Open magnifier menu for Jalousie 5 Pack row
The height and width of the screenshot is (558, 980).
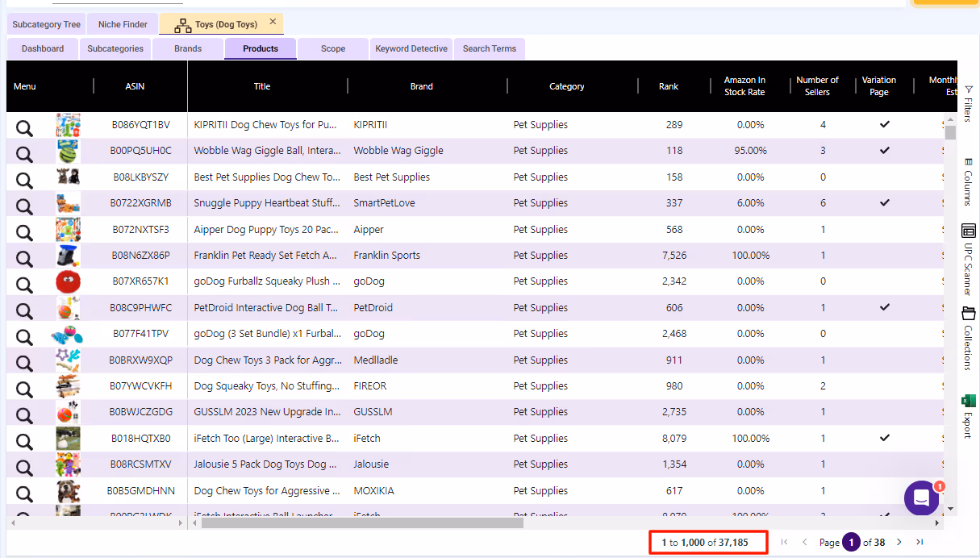[x=24, y=467]
